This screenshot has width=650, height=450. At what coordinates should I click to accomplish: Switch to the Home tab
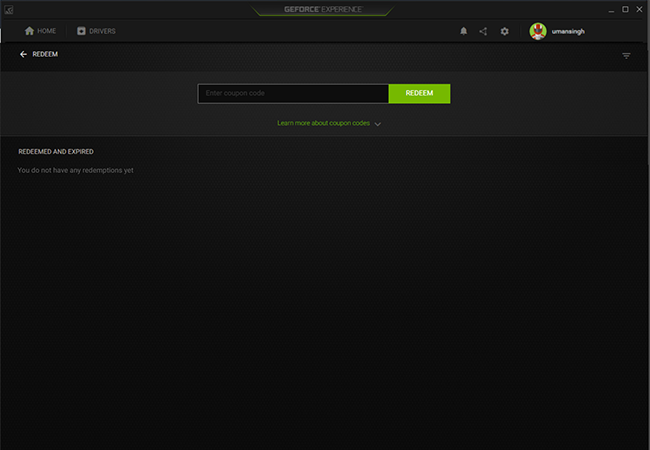(47, 31)
